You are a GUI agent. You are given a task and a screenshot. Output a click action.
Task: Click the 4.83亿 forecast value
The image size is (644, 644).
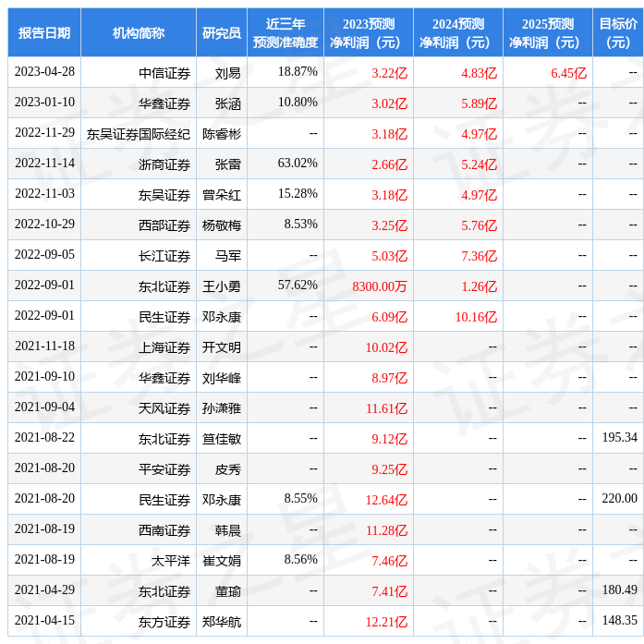480,73
